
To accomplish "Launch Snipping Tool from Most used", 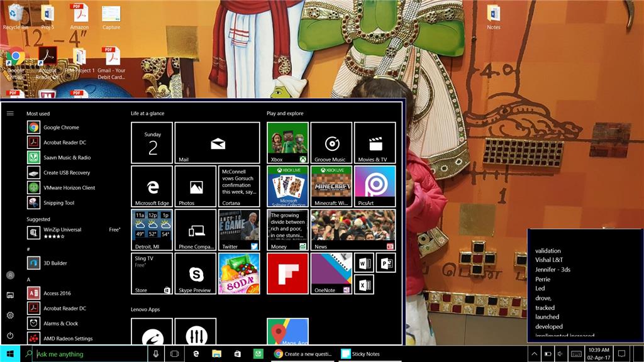I will (75, 203).
